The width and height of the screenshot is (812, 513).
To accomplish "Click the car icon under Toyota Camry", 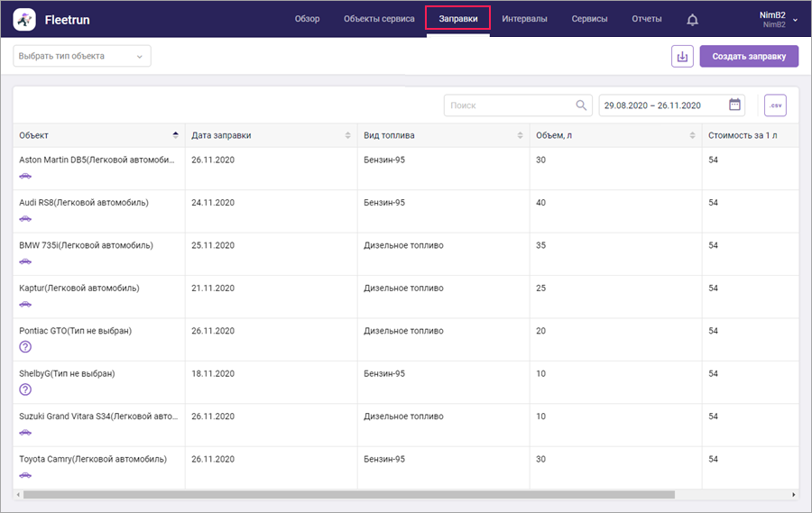I will click(x=25, y=474).
